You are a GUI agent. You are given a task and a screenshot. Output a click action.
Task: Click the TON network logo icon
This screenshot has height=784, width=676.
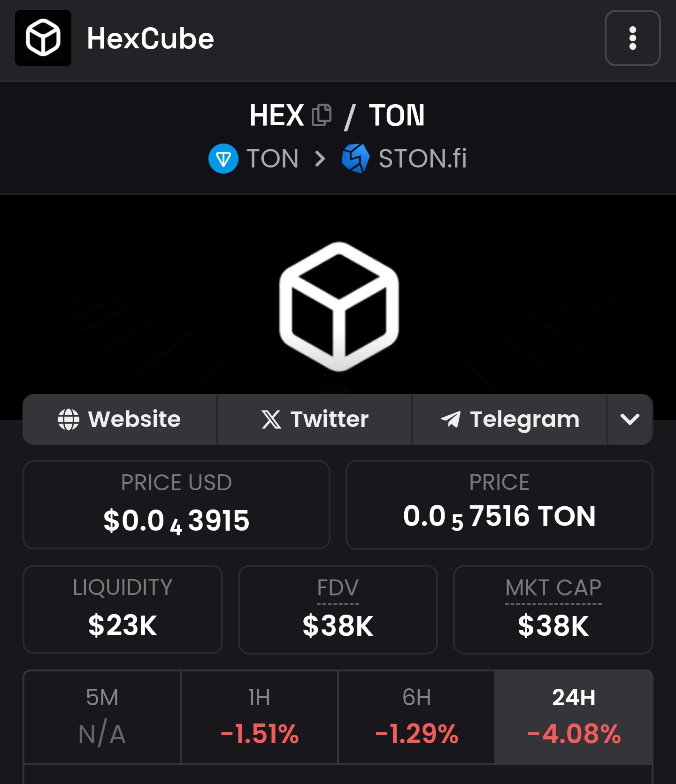pyautogui.click(x=223, y=159)
